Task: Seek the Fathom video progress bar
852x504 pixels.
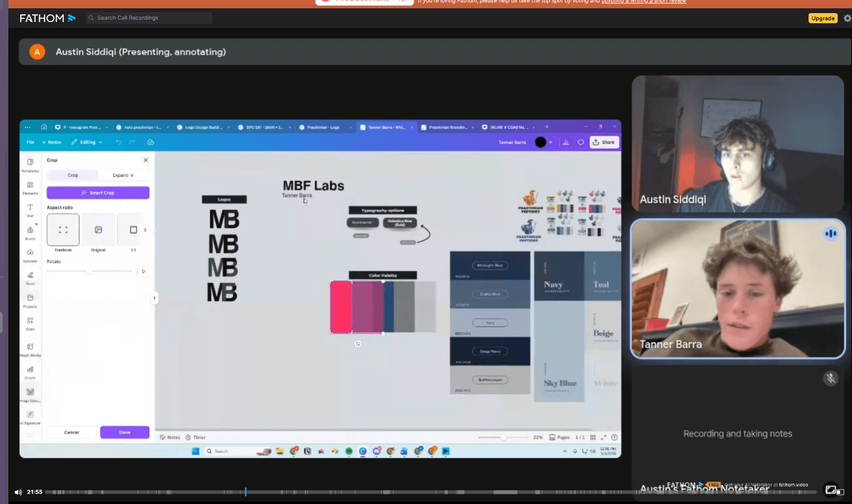Action: [x=430, y=492]
